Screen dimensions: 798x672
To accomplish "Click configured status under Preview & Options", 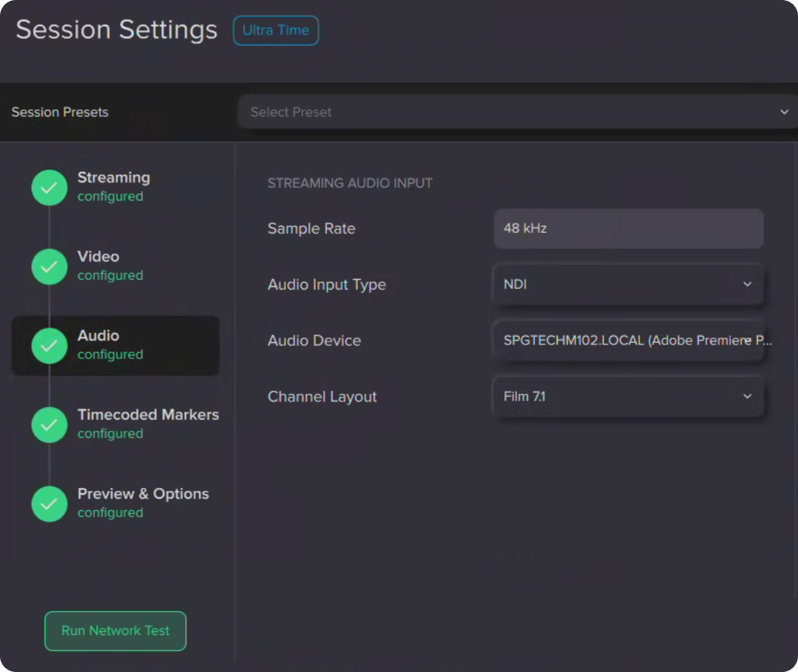I will click(x=110, y=512).
